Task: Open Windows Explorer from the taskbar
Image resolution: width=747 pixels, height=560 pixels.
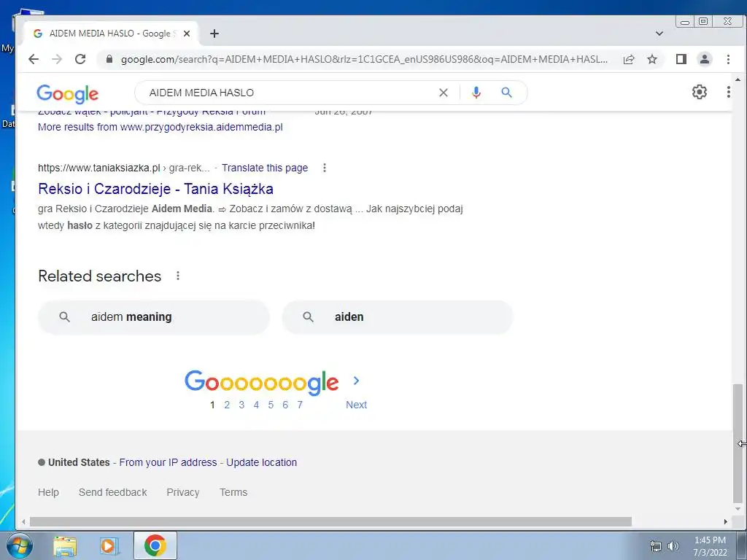Action: 65,545
